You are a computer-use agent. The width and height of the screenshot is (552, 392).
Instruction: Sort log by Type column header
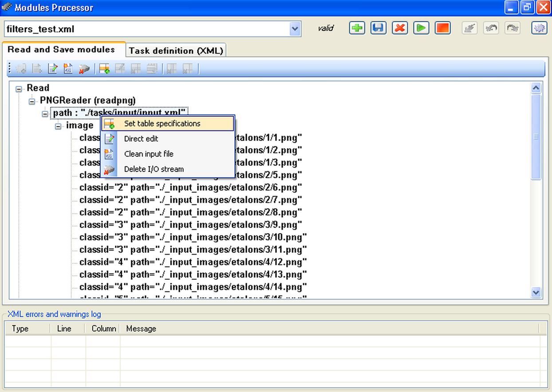tap(28, 329)
